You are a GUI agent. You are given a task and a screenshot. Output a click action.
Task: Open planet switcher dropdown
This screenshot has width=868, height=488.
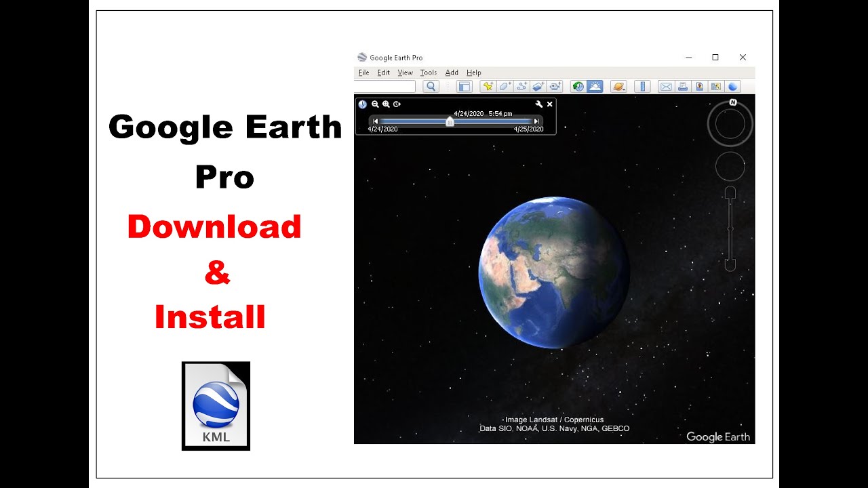[618, 86]
